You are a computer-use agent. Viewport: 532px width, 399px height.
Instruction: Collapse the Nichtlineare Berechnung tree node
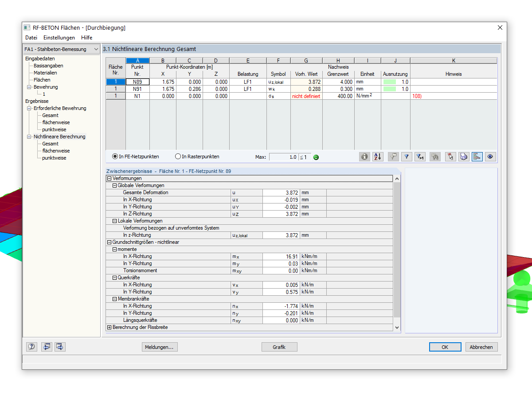point(29,137)
